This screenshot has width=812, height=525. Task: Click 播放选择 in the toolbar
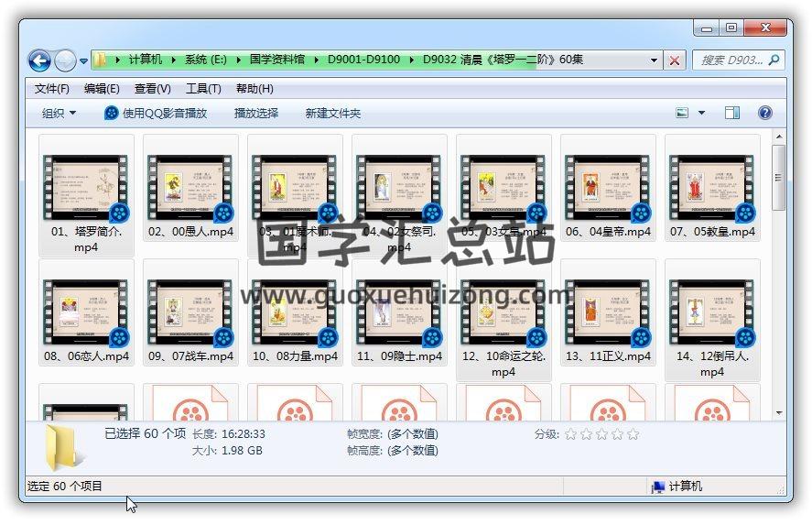[x=255, y=113]
